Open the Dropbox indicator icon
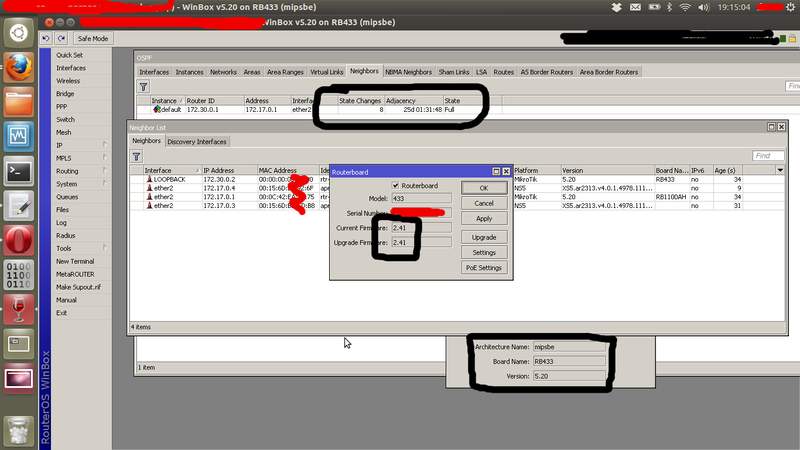 click(x=616, y=7)
